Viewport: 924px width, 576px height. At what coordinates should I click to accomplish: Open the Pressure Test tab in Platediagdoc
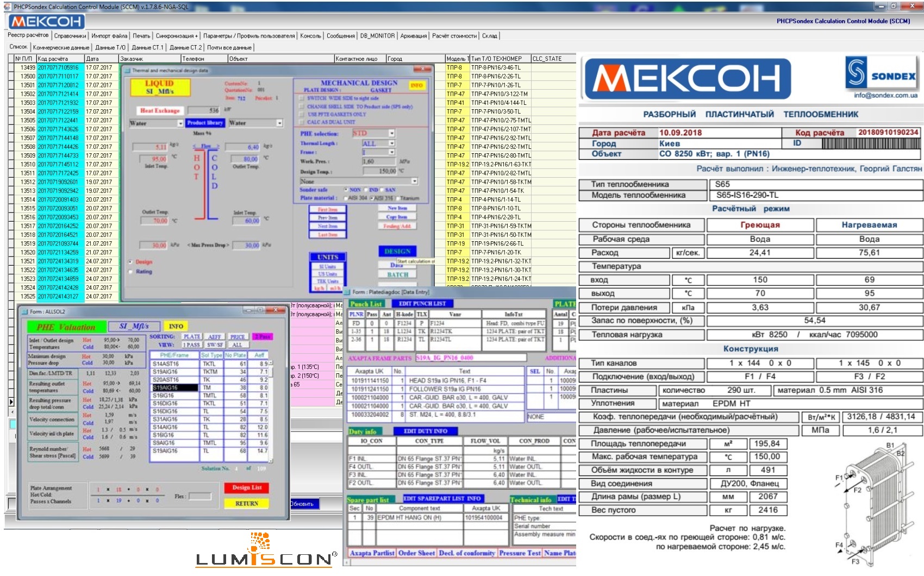click(x=520, y=553)
